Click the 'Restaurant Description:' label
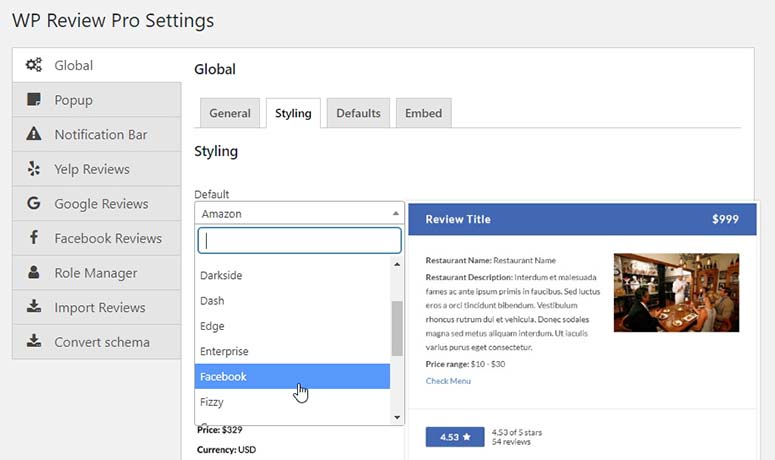The width and height of the screenshot is (775, 460). pos(469,277)
